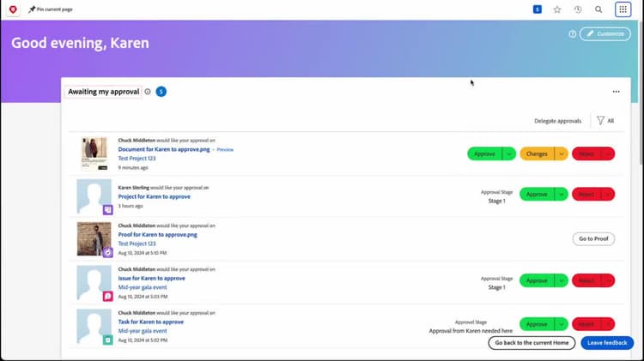Expand Reject dropdown for Project for Karen
The width and height of the screenshot is (644, 361).
pos(608,194)
